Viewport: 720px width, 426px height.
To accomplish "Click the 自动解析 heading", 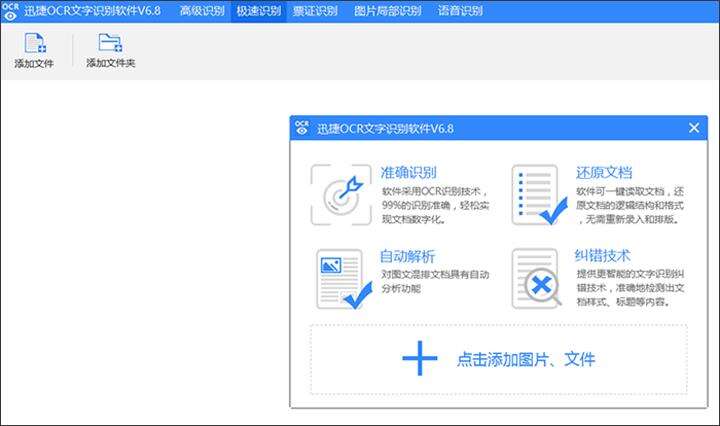I will pos(407,256).
